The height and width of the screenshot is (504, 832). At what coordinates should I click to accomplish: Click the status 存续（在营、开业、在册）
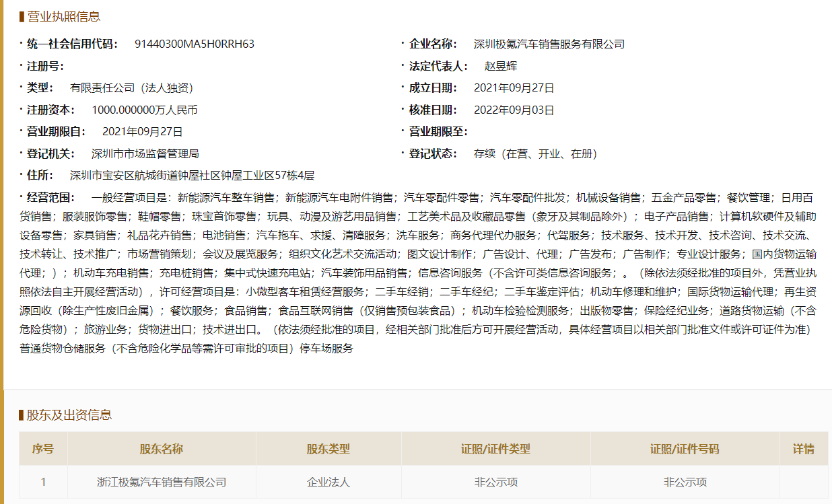[x=536, y=153]
